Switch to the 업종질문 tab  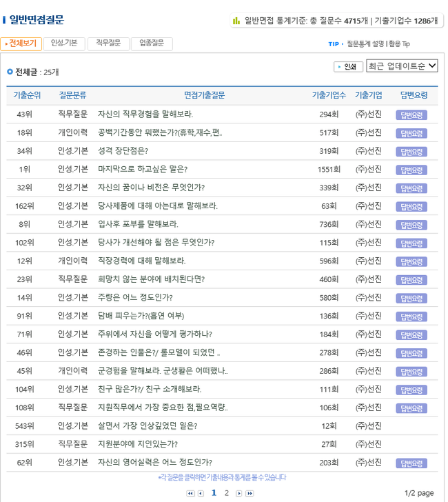(x=152, y=43)
